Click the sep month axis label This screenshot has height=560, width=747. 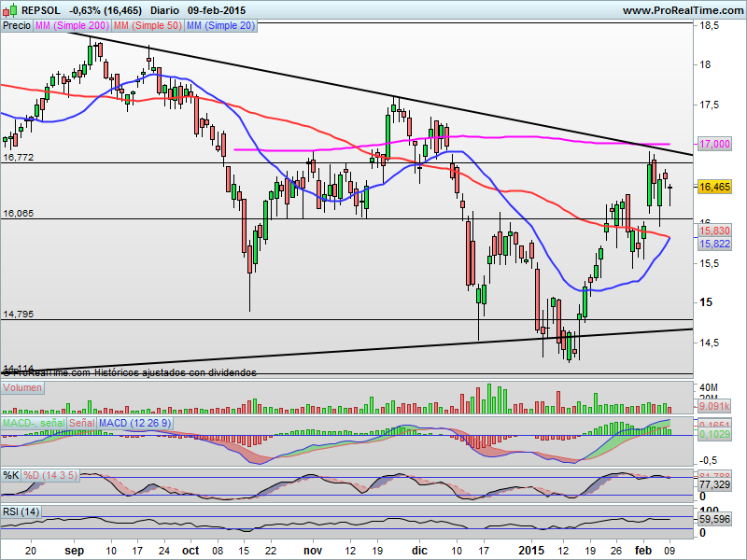(x=75, y=551)
